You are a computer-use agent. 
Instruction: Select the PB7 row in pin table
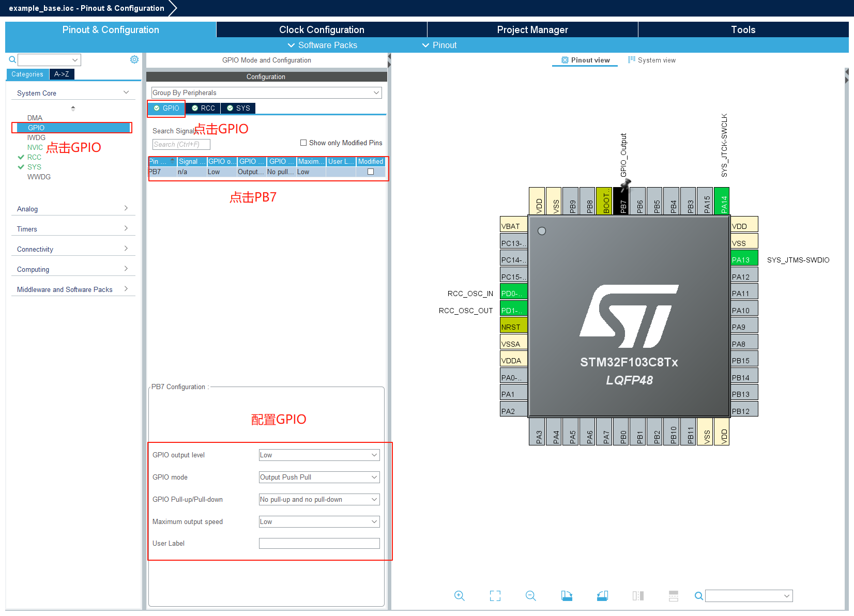[x=267, y=172]
